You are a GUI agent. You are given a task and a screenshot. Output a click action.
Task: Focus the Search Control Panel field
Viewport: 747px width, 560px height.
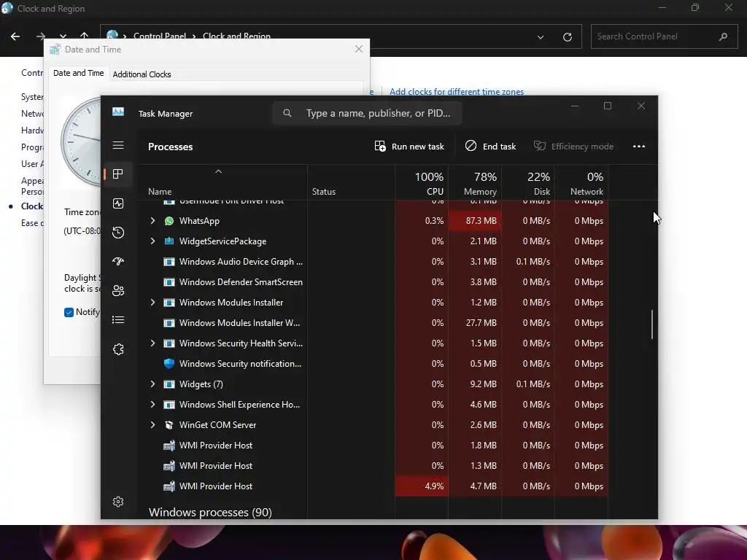[x=664, y=36]
